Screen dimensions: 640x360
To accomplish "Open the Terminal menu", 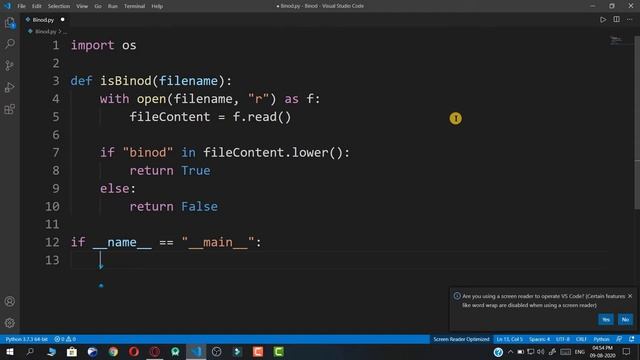I will [x=134, y=6].
